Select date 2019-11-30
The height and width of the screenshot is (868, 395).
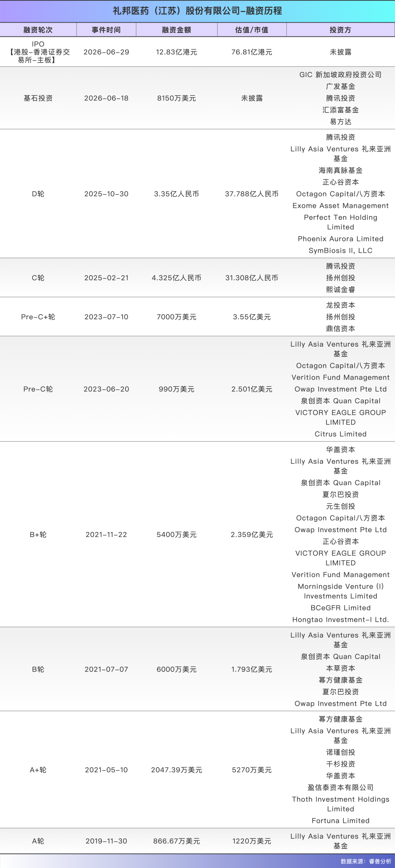pos(106,841)
